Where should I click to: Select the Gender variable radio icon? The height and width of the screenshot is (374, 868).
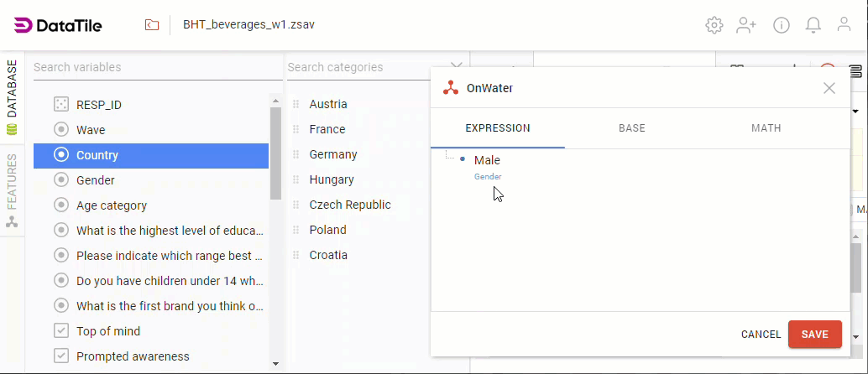pyautogui.click(x=61, y=180)
